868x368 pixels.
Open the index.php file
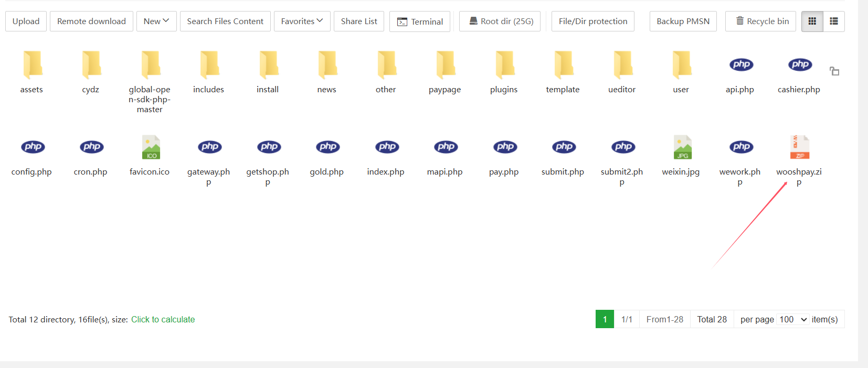386,148
